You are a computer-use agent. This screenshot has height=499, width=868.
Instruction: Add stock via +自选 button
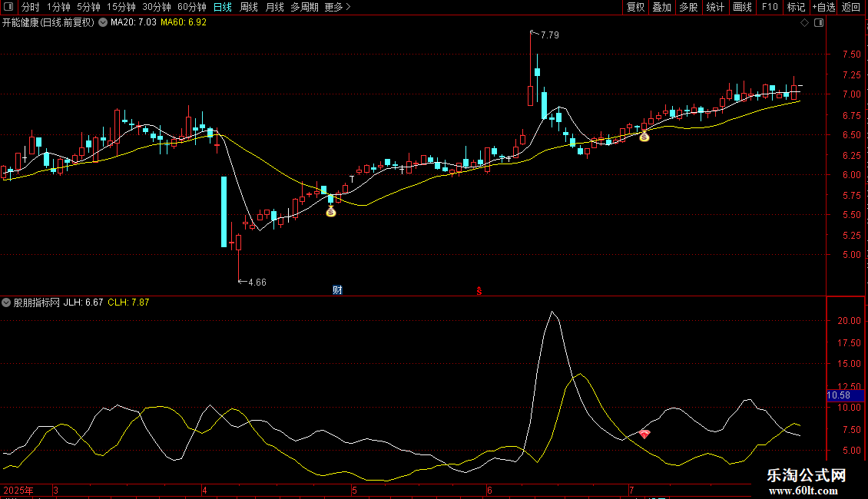tap(823, 7)
